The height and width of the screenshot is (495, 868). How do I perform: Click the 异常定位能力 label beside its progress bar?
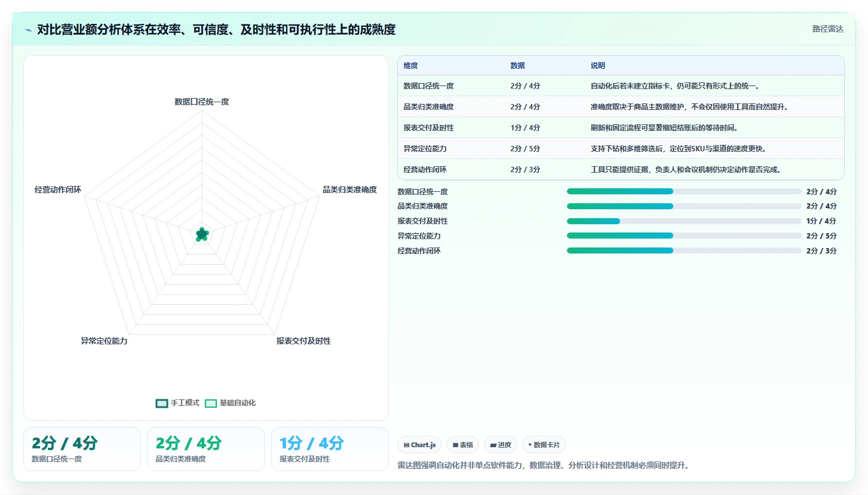point(419,236)
